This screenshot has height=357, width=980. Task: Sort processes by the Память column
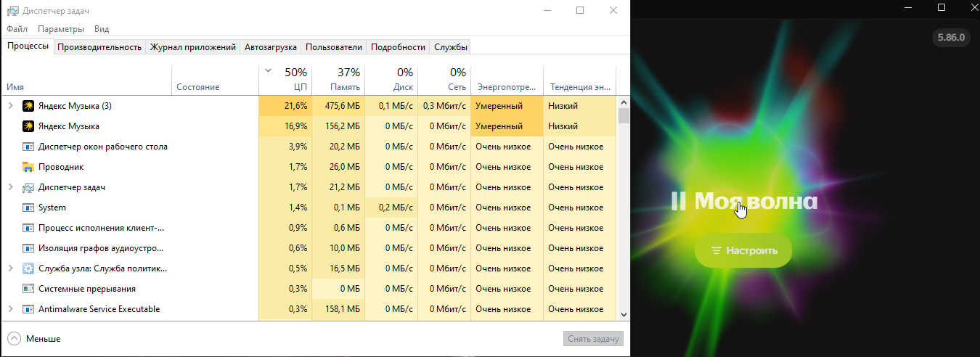tap(338, 80)
